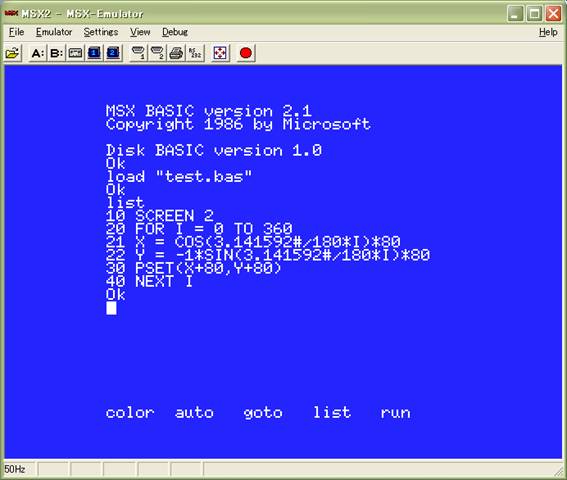Toggle fullscreen with the arrows icon
The height and width of the screenshot is (480, 567).
(220, 54)
